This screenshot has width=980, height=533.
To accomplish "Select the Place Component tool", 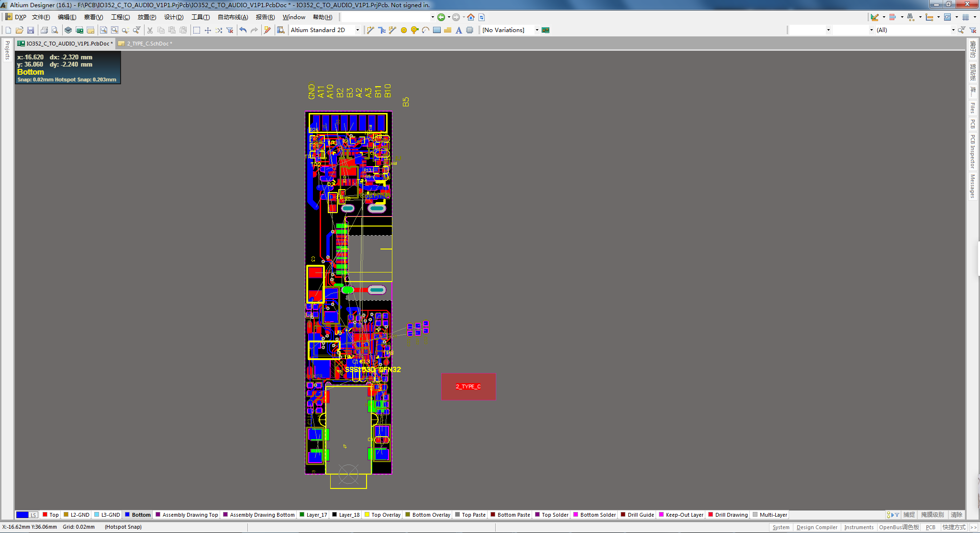I will pyautogui.click(x=469, y=30).
